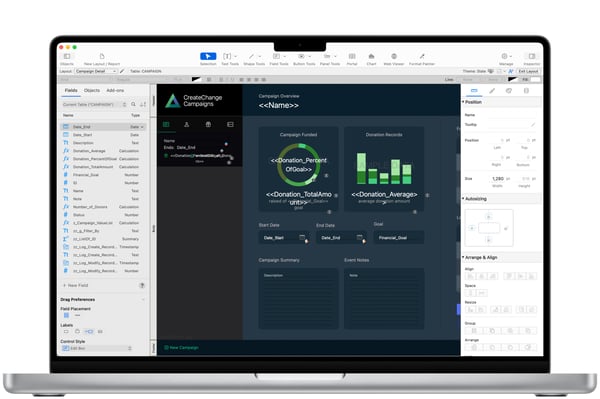Select the Financial_Goal field row
This screenshot has width=600, height=399.
coord(103,175)
